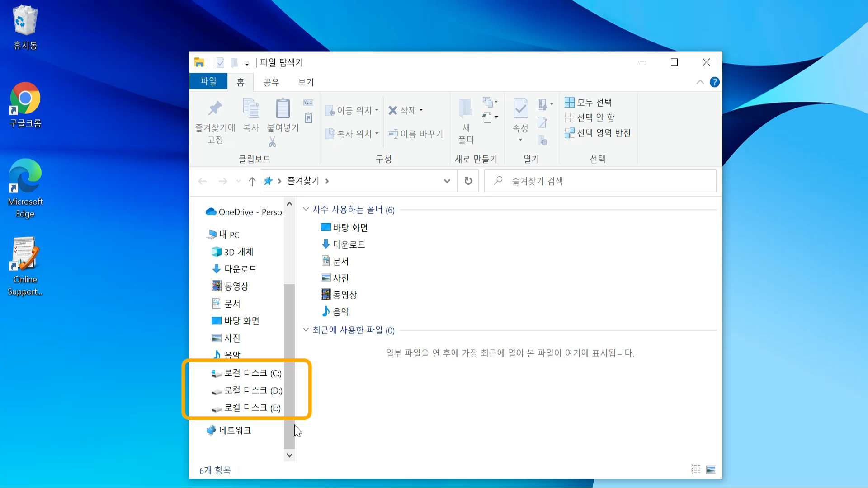This screenshot has width=868, height=488.
Task: Click the Copy (복사) ribbon icon
Action: pos(251,109)
